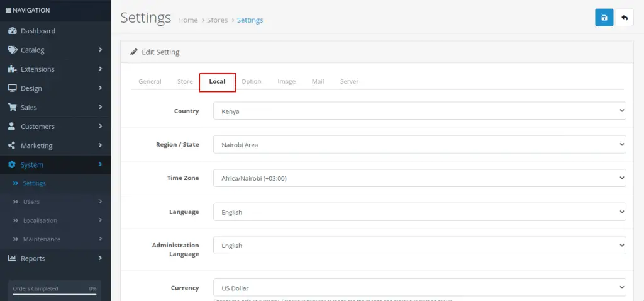Expand the Maintenance submenu arrow
Screen dimensions: 644x301
[100, 239]
